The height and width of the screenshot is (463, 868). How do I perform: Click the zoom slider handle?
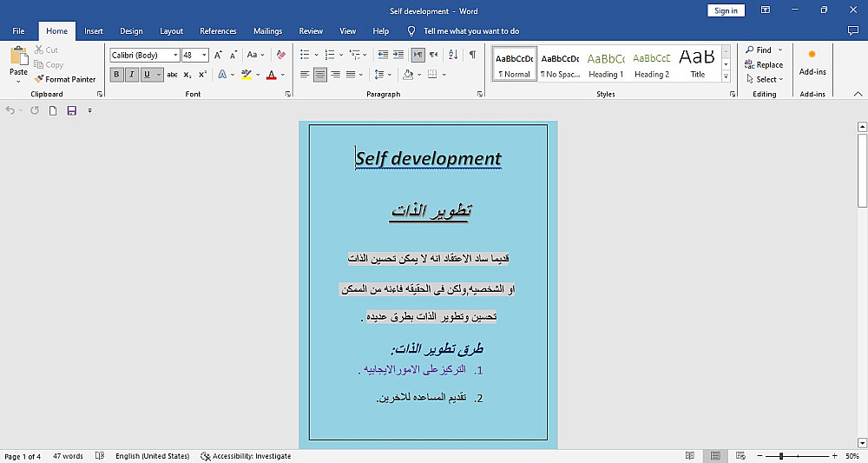[x=781, y=456]
